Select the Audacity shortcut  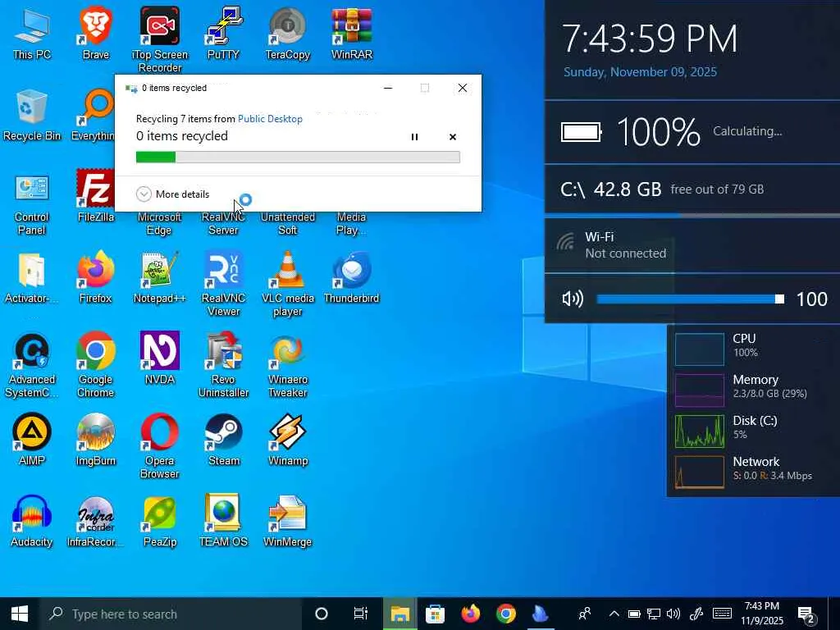[x=32, y=521]
